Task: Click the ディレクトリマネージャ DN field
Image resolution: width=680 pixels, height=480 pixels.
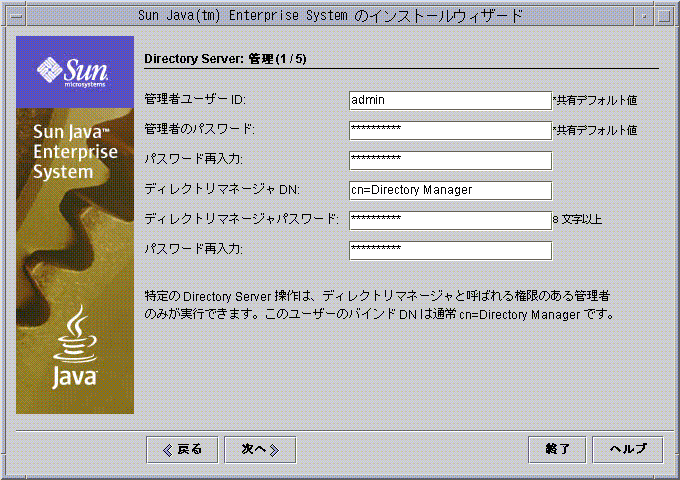Action: click(x=450, y=190)
